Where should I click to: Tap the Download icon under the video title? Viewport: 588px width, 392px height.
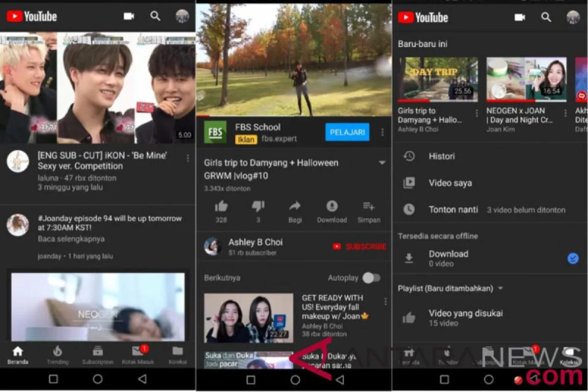(x=332, y=206)
